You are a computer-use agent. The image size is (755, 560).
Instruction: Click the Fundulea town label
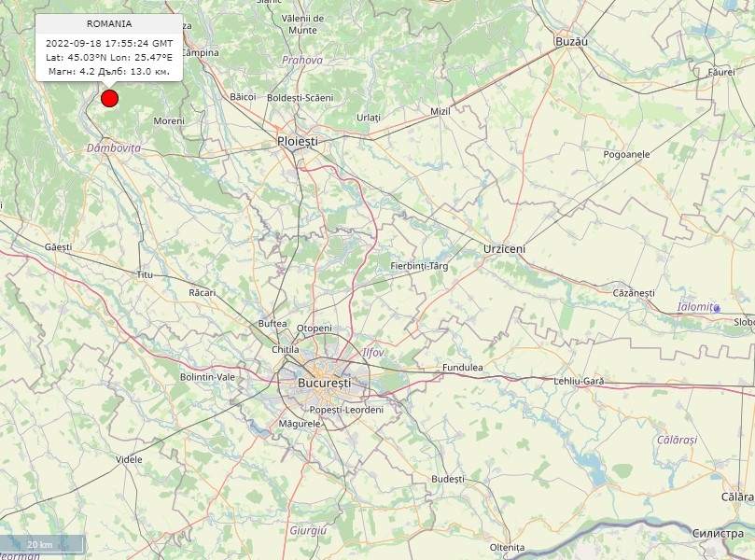coord(463,368)
